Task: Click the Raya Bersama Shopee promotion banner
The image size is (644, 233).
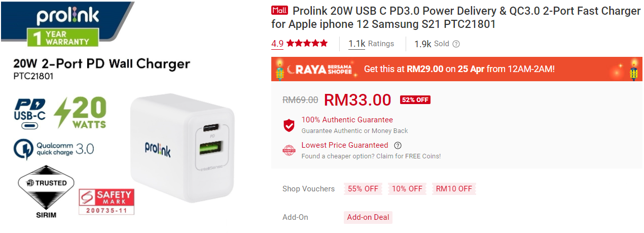Action: pyautogui.click(x=458, y=69)
